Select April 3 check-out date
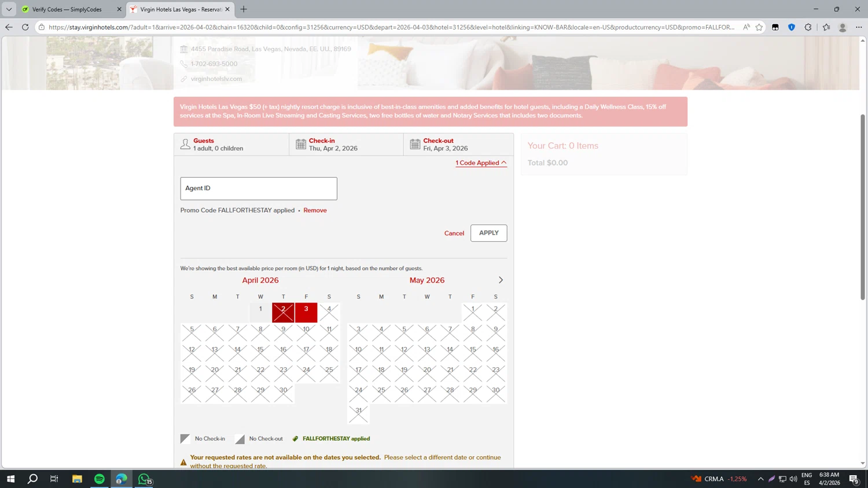Image resolution: width=868 pixels, height=488 pixels. [306, 312]
